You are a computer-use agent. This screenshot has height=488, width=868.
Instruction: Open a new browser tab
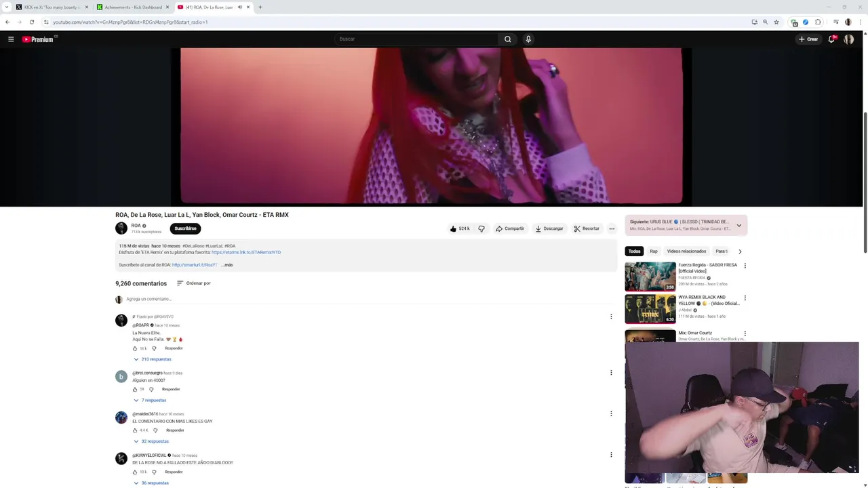point(260,7)
